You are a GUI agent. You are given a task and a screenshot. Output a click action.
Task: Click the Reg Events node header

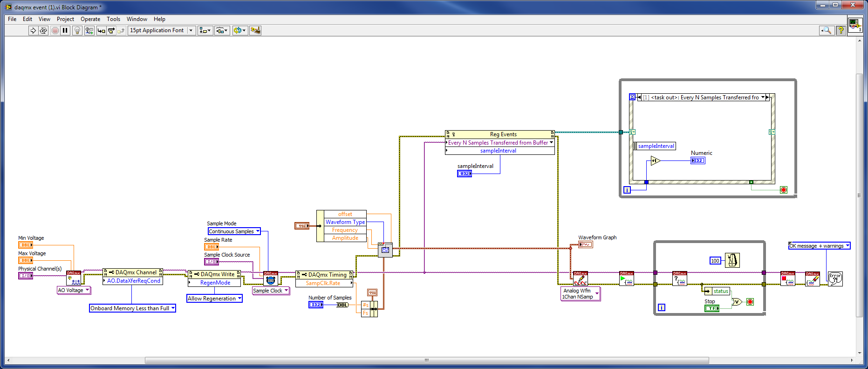tap(500, 134)
